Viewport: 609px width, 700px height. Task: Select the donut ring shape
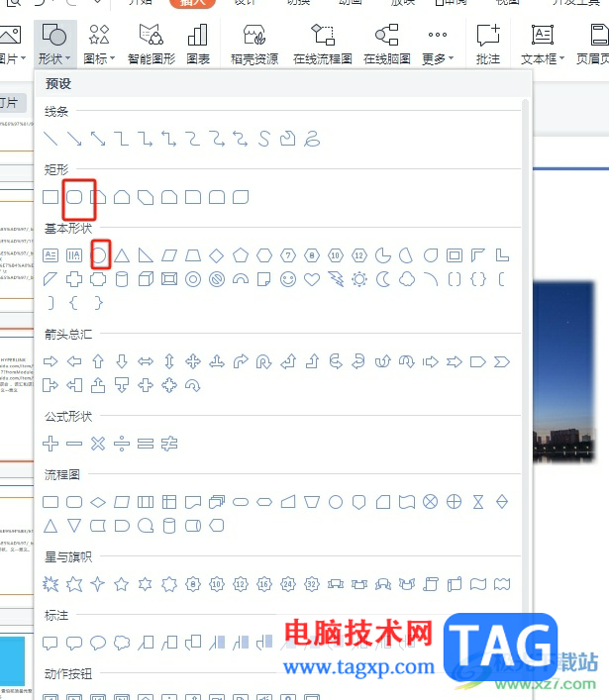(x=193, y=279)
